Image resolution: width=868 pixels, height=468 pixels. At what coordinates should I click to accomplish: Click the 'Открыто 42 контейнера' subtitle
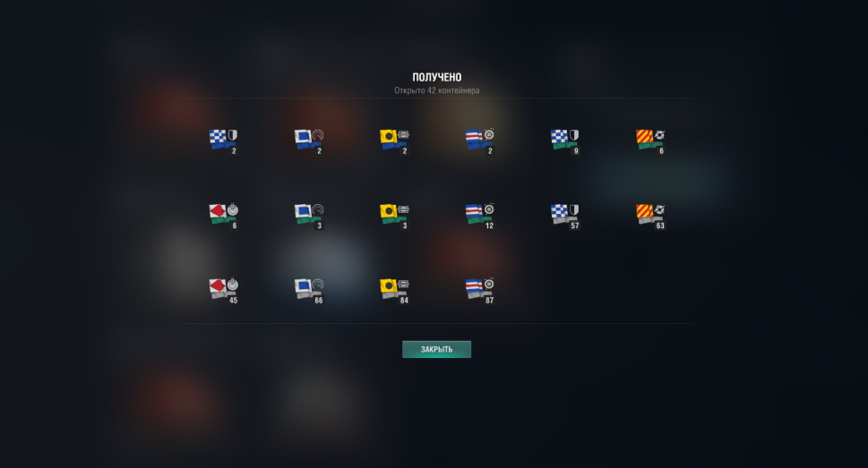click(x=437, y=90)
